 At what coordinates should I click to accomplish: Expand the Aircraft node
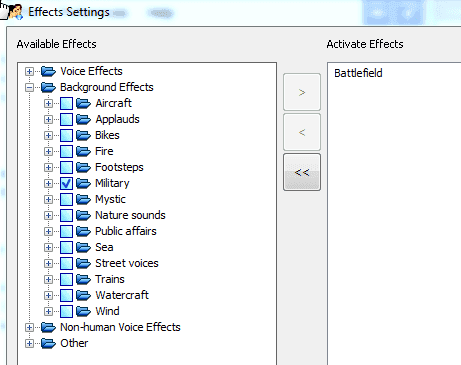coord(48,103)
